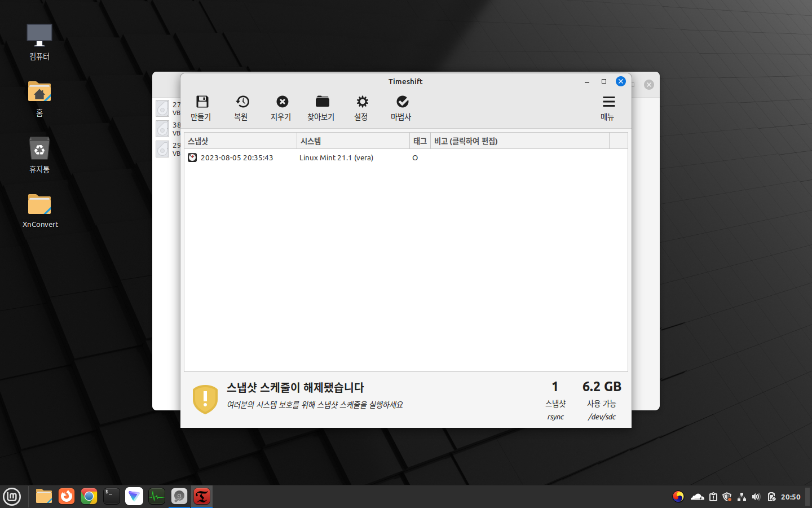The height and width of the screenshot is (508, 812).
Task: Launch Firefox from the panel
Action: coord(67,497)
